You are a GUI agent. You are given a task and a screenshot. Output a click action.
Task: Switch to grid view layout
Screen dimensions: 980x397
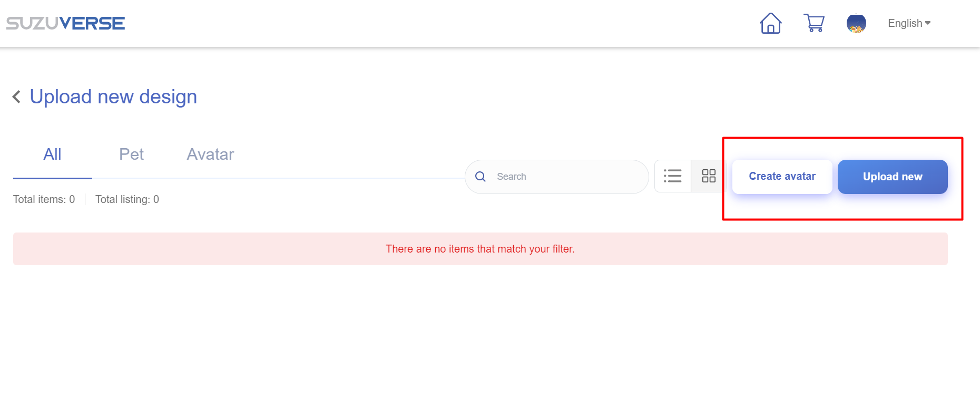point(709,176)
